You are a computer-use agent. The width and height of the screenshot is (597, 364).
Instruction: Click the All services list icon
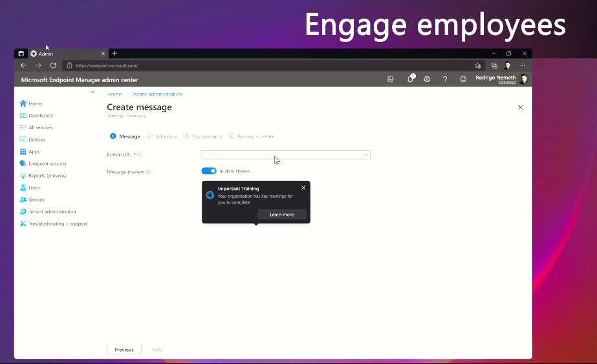(x=23, y=127)
